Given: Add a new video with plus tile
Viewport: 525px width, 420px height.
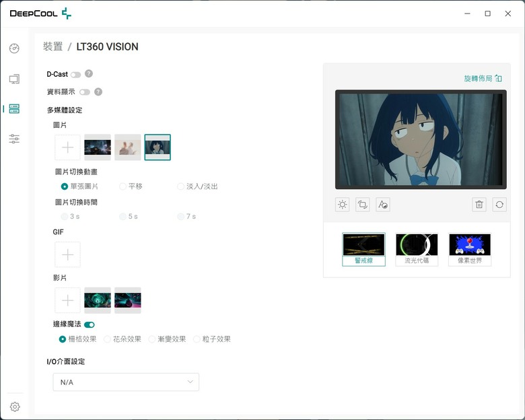Looking at the screenshot, I should (67, 300).
